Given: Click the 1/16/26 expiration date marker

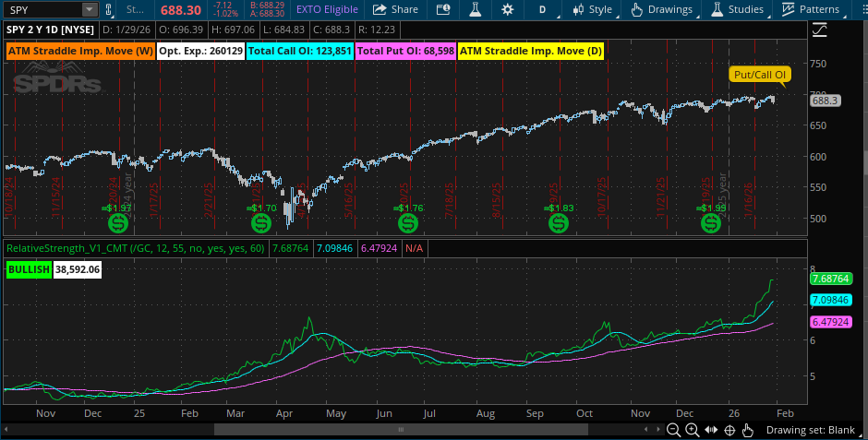Looking at the screenshot, I should tap(749, 199).
